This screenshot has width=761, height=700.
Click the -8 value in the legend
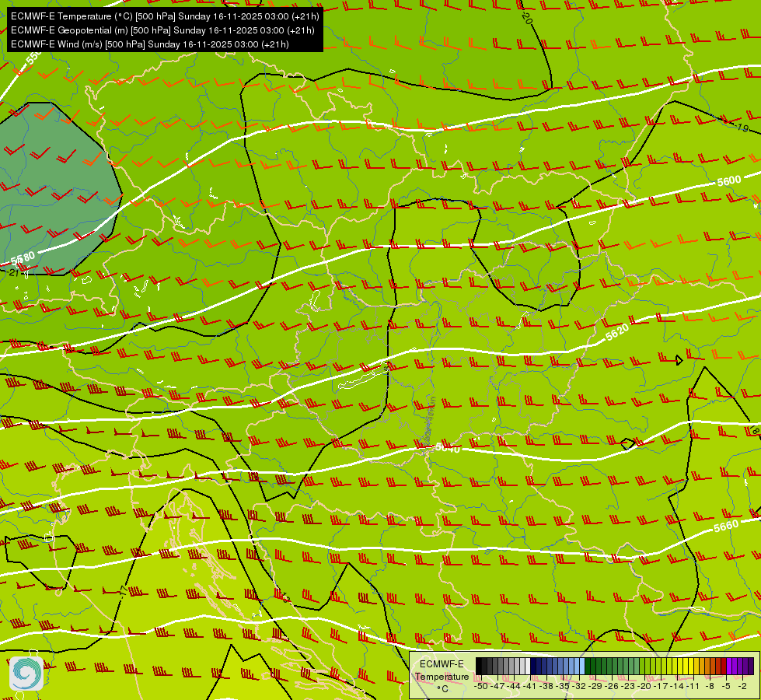click(710, 687)
